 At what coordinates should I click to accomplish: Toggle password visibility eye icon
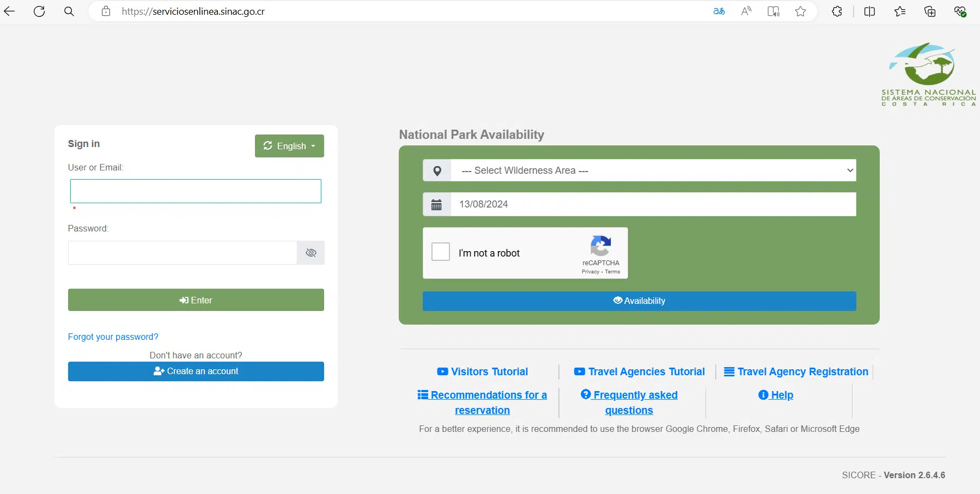tap(311, 253)
